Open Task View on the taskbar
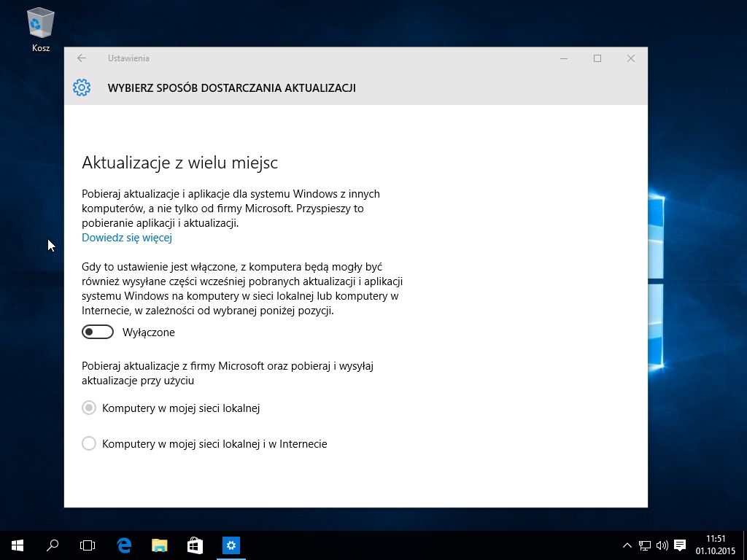The width and height of the screenshot is (747, 560). pos(88,545)
